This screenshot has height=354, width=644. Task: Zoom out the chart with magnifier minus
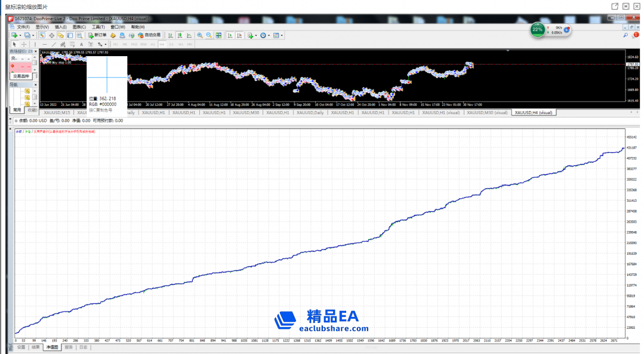coord(209,35)
